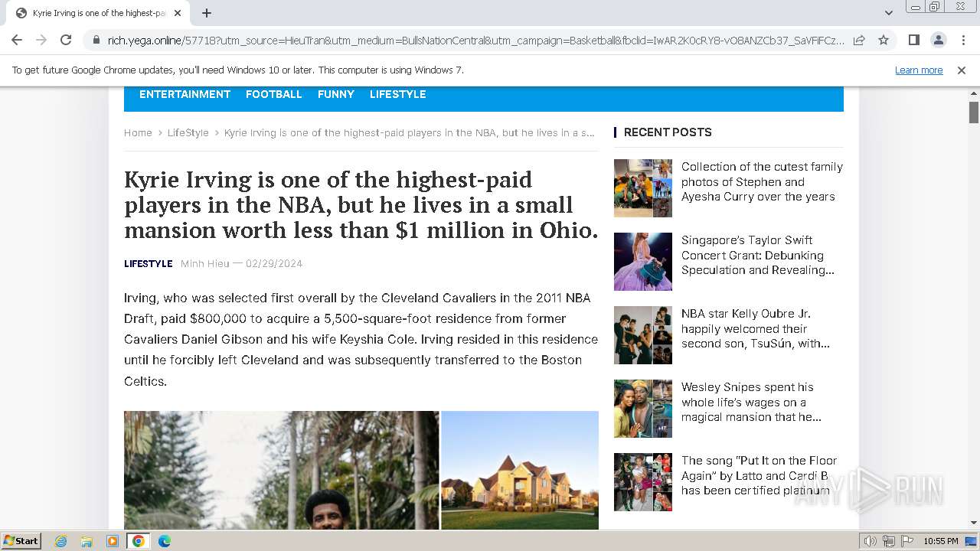Open the FOOTBALL menu

tap(274, 94)
